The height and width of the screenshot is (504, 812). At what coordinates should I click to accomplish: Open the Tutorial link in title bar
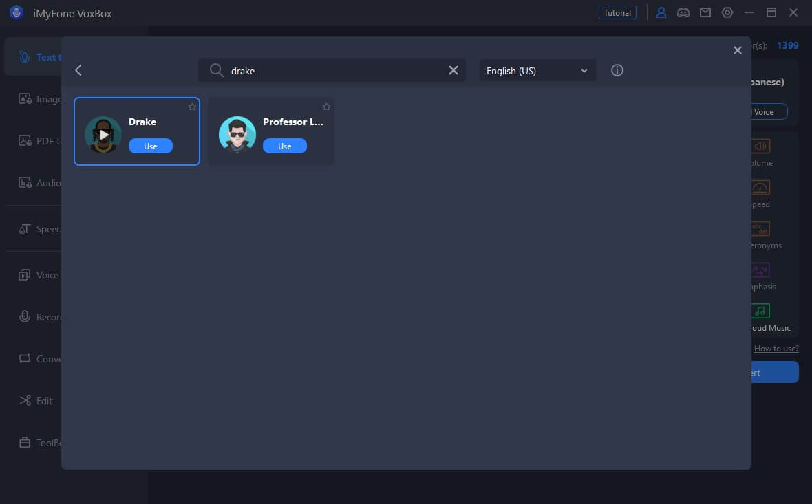point(617,12)
